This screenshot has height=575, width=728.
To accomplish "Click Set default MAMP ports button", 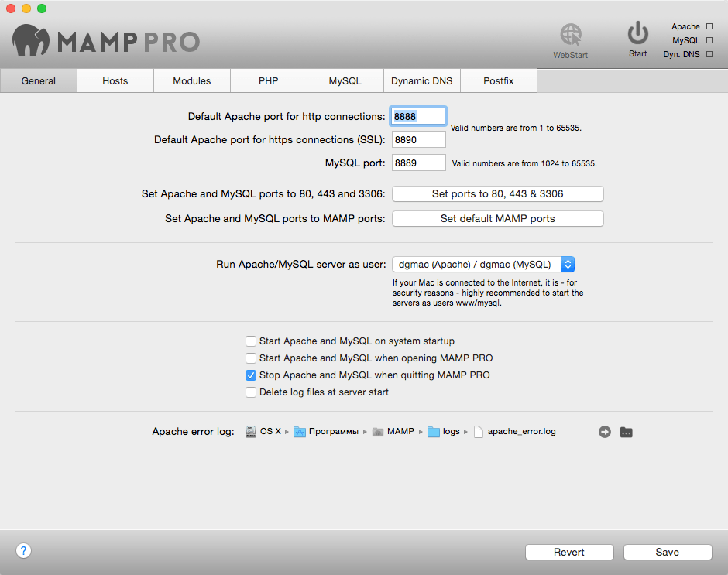I will [498, 218].
